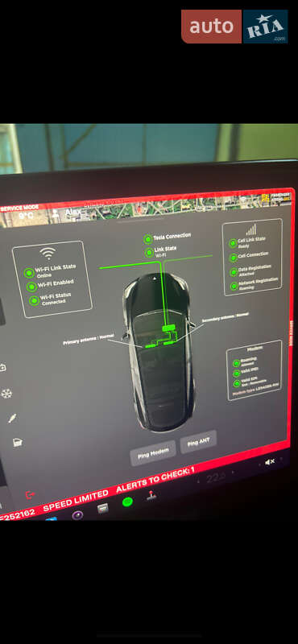Tap the Ping ANT button
Image resolution: width=298 pixels, height=644 pixels.
198,442
